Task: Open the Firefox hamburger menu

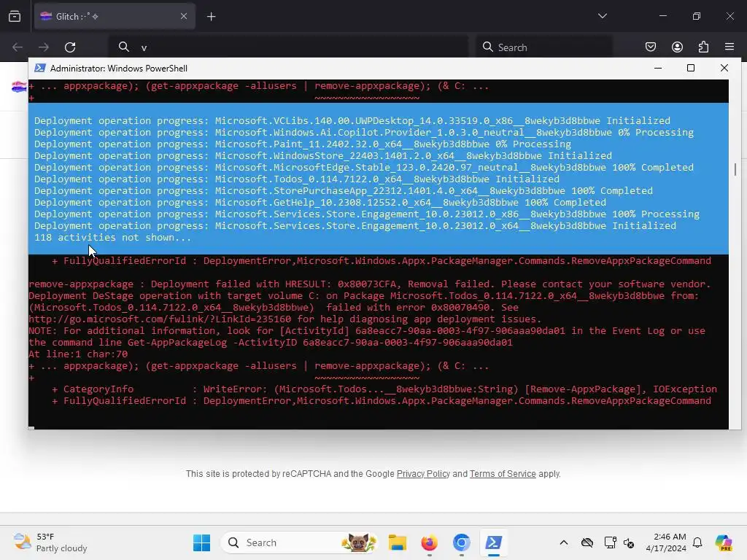Action: [x=729, y=47]
